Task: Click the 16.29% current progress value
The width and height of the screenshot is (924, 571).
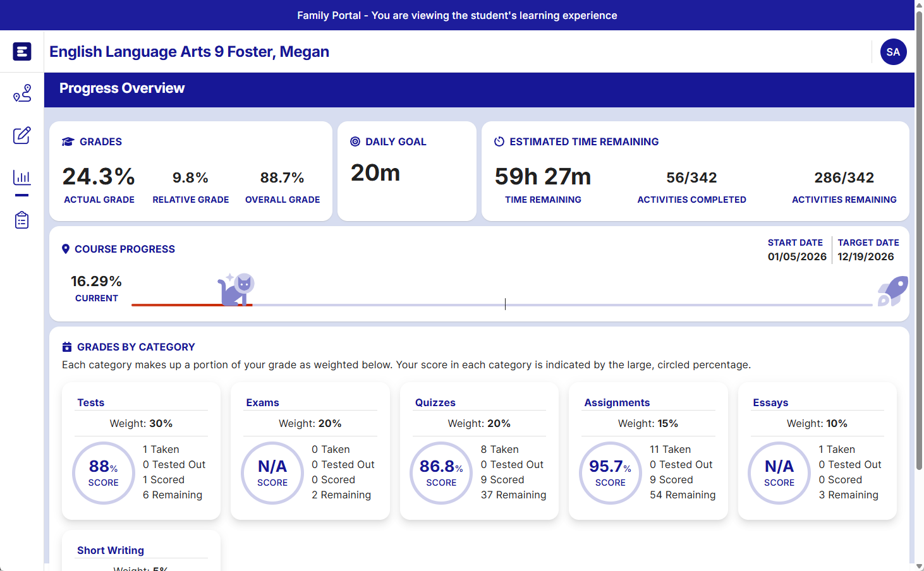Action: point(96,281)
